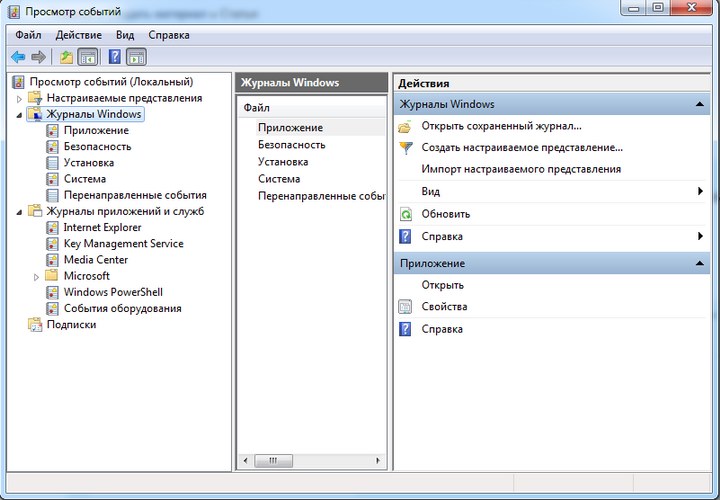720x500 pixels.
Task: Click the scrollbar left arrow in middle pane
Action: tap(246, 461)
